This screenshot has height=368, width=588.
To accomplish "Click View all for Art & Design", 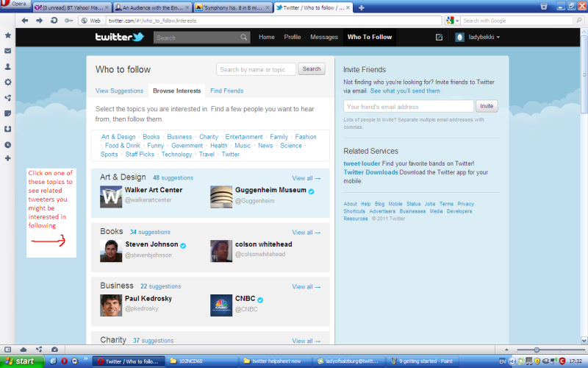I will 306,178.
